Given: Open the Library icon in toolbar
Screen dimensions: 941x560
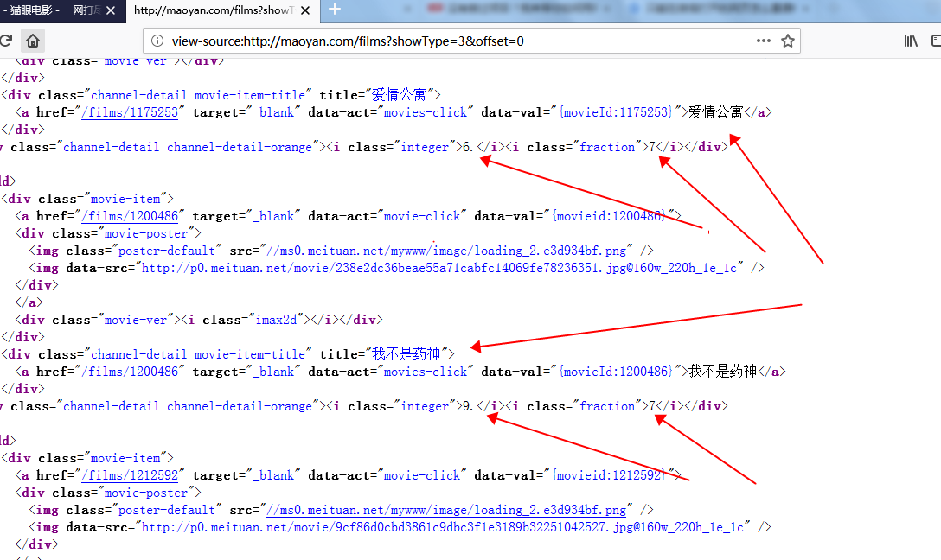Looking at the screenshot, I should tap(911, 41).
